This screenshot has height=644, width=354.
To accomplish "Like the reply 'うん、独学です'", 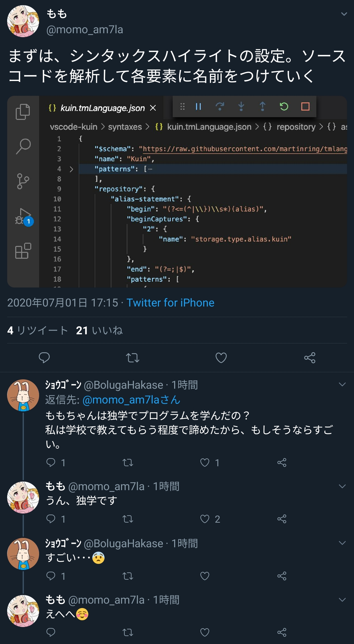I will pos(205,519).
